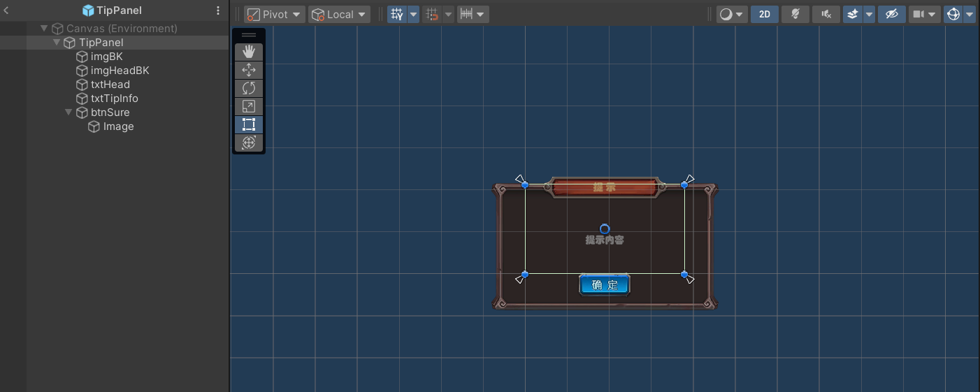
Task: Select the Rotate tool
Action: tap(249, 88)
